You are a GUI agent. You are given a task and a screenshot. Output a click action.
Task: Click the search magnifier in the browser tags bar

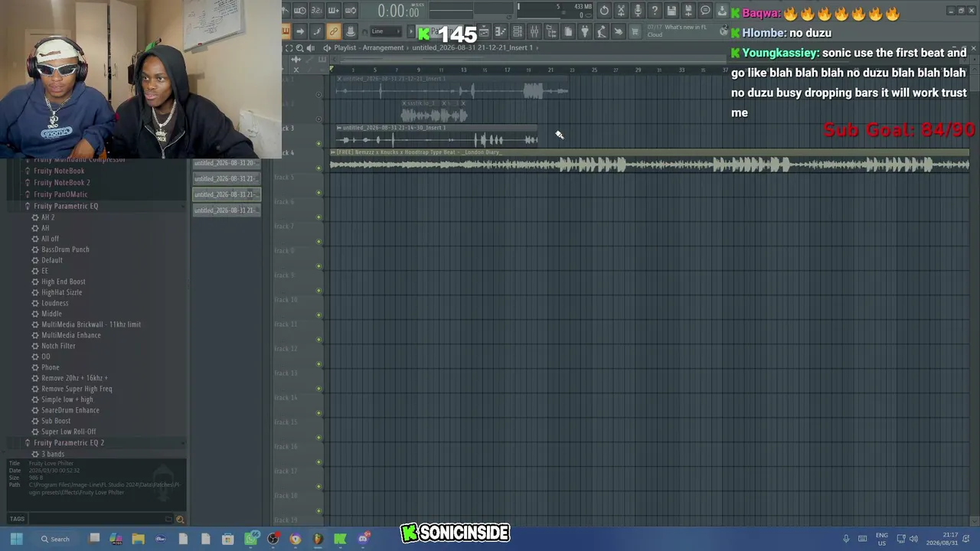coord(180,520)
